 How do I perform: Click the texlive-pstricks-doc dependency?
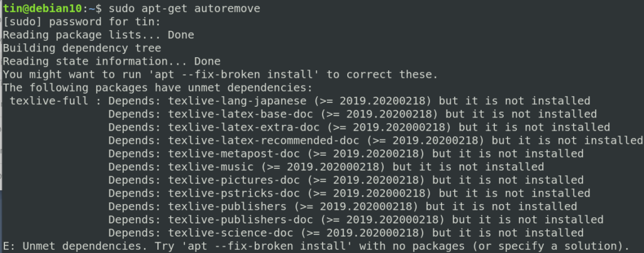click(234, 193)
